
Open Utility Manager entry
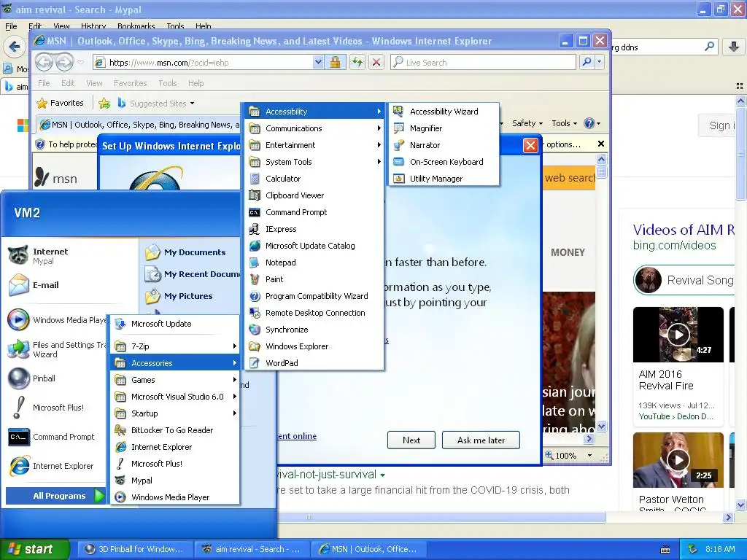tap(444, 179)
